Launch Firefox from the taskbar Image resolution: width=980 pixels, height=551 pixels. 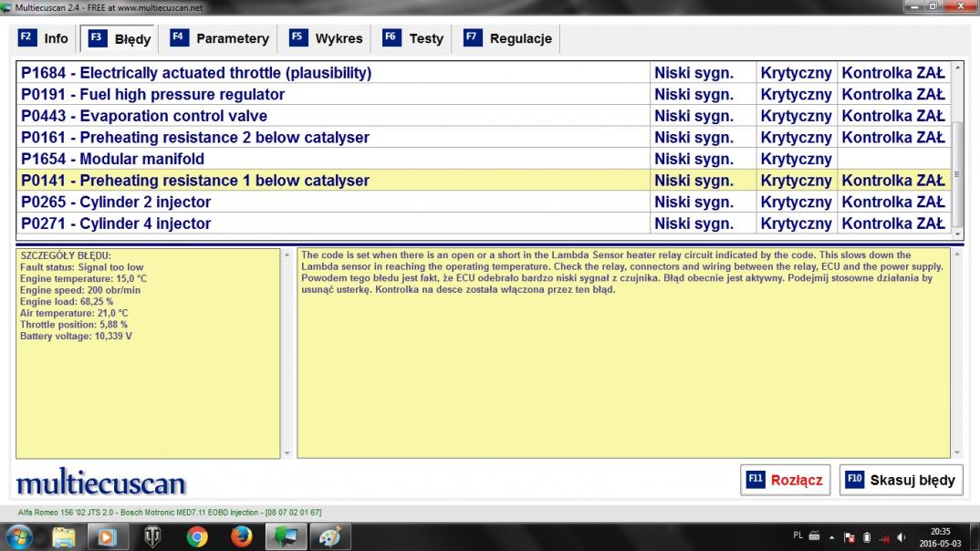(x=241, y=537)
